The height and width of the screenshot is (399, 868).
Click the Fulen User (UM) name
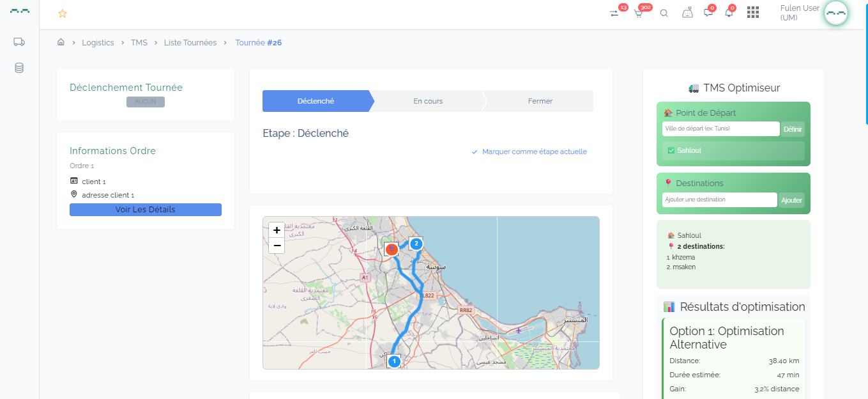click(x=800, y=13)
